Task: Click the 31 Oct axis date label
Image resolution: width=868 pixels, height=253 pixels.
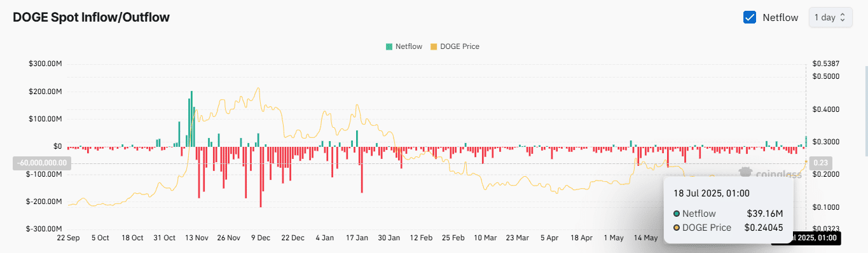Action: tap(165, 238)
